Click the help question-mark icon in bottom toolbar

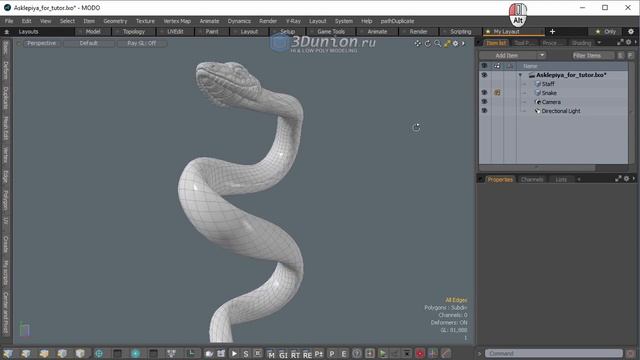[356, 353]
